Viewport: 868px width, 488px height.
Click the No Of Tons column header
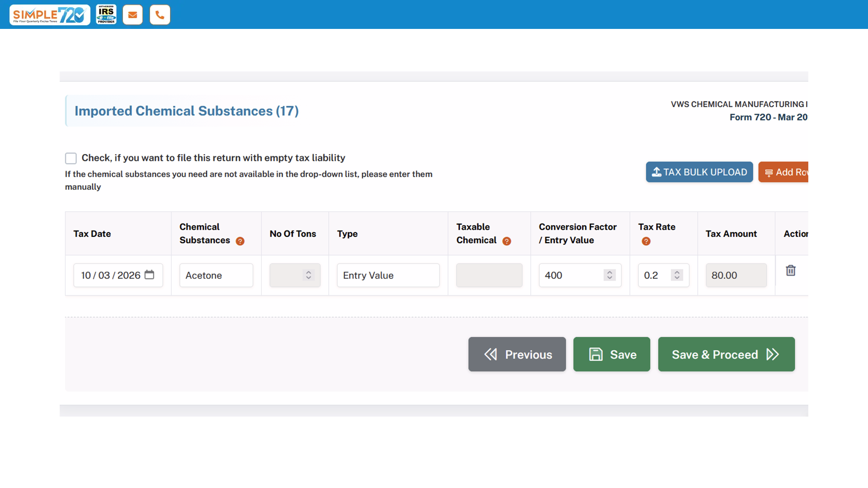293,234
